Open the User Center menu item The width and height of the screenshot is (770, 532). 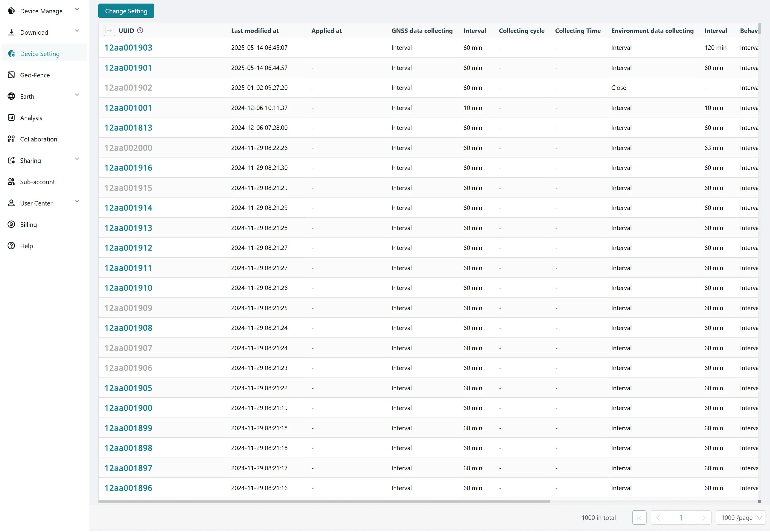[x=37, y=203]
